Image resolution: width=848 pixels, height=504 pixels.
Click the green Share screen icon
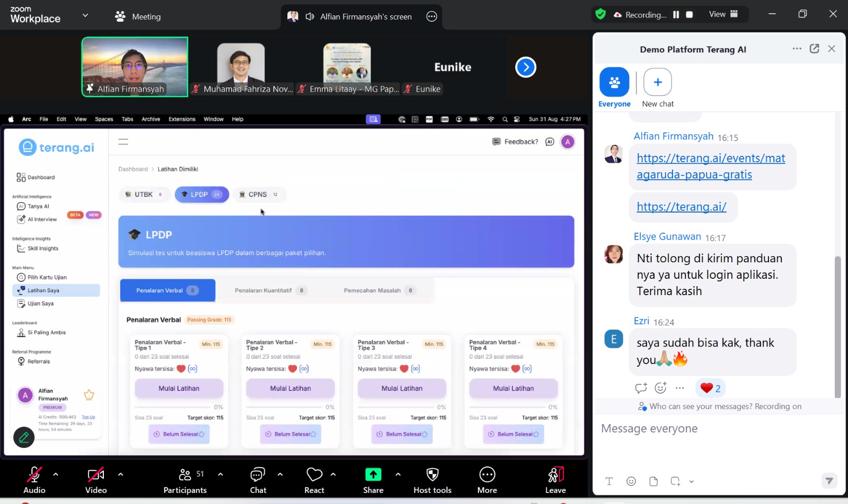[373, 474]
